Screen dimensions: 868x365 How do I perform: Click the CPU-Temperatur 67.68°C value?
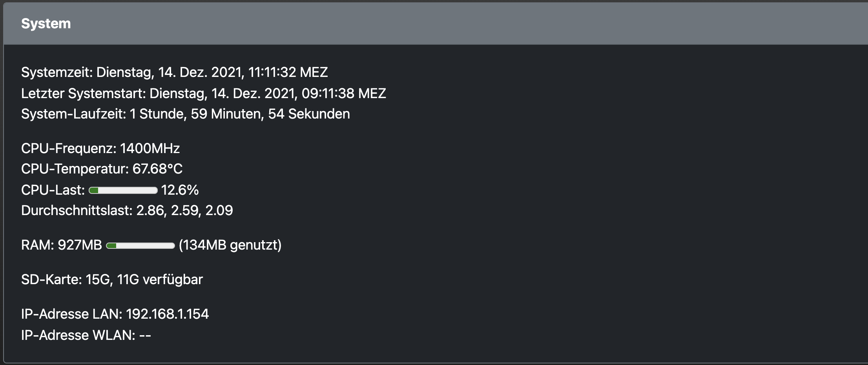(x=157, y=169)
